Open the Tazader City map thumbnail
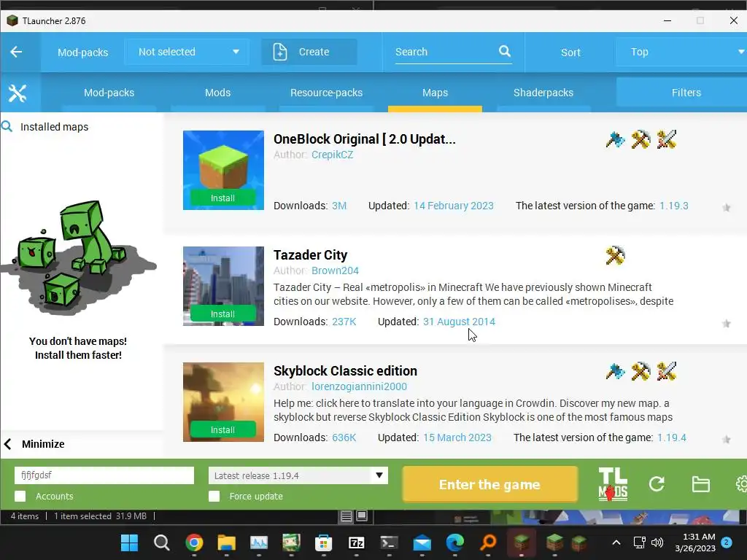The width and height of the screenshot is (747, 560). (223, 286)
